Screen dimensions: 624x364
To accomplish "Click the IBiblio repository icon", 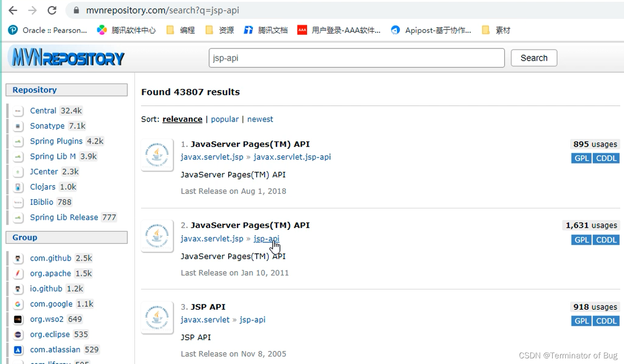I will point(18,202).
